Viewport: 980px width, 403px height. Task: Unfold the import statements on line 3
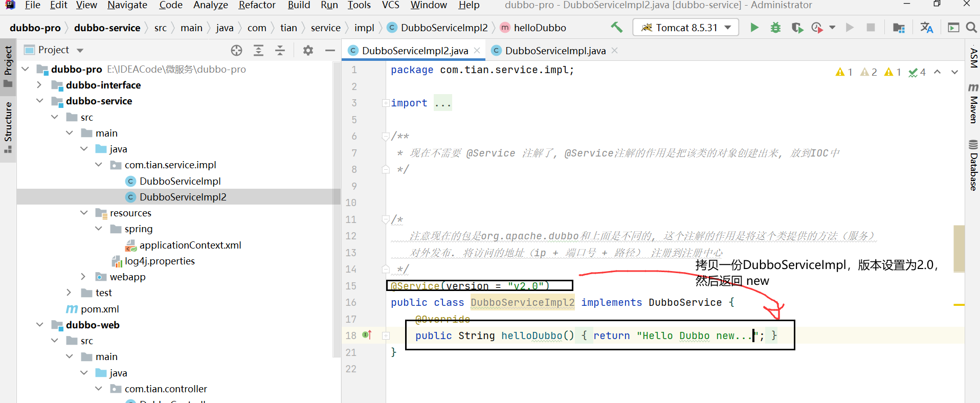coord(386,103)
